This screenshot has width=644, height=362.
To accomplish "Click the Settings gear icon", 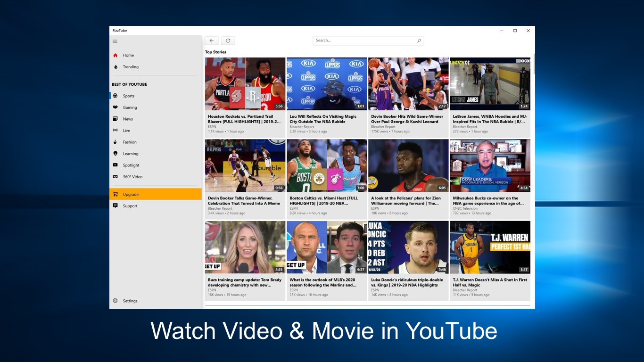I will click(115, 301).
